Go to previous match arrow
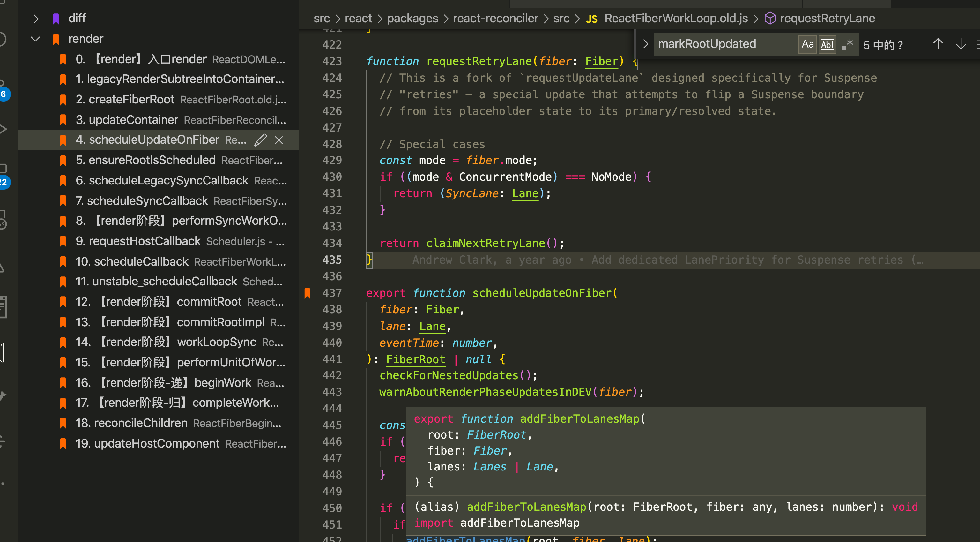 click(938, 44)
